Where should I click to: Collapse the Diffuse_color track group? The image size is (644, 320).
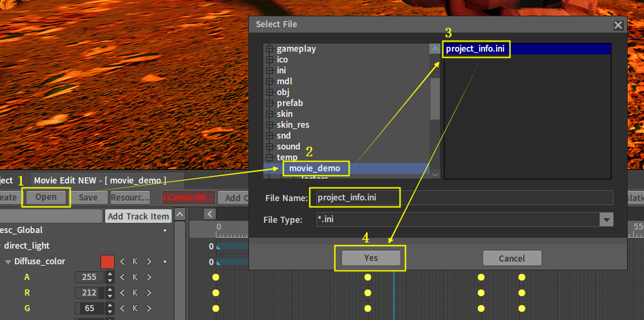pos(8,262)
